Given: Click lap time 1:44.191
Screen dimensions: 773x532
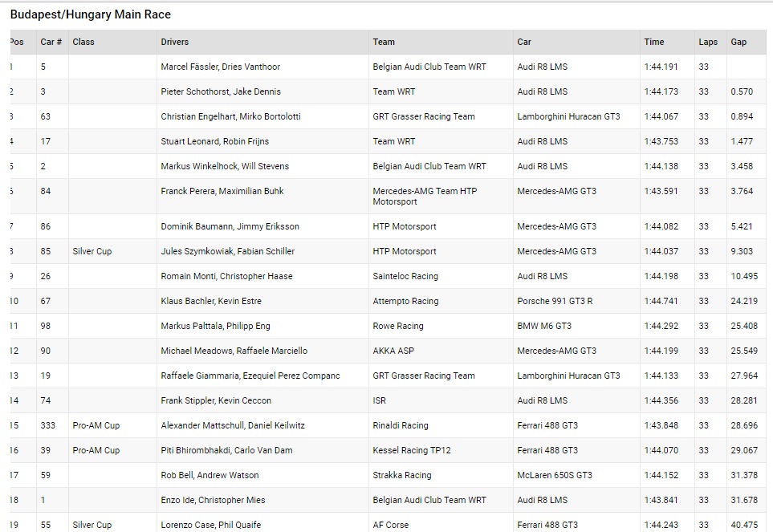Looking at the screenshot, I should (x=661, y=67).
